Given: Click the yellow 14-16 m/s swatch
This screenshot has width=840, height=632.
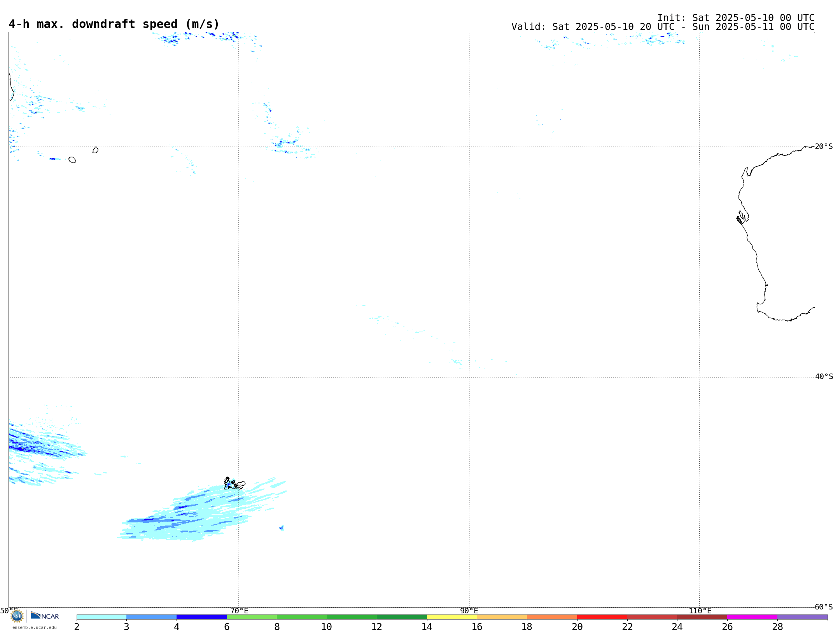Looking at the screenshot, I should pyautogui.click(x=452, y=617).
